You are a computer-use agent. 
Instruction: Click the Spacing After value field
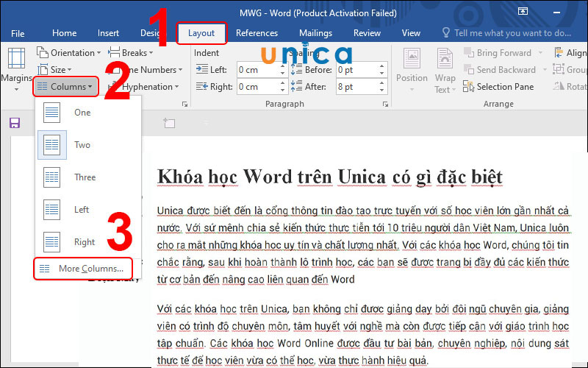[x=357, y=87]
